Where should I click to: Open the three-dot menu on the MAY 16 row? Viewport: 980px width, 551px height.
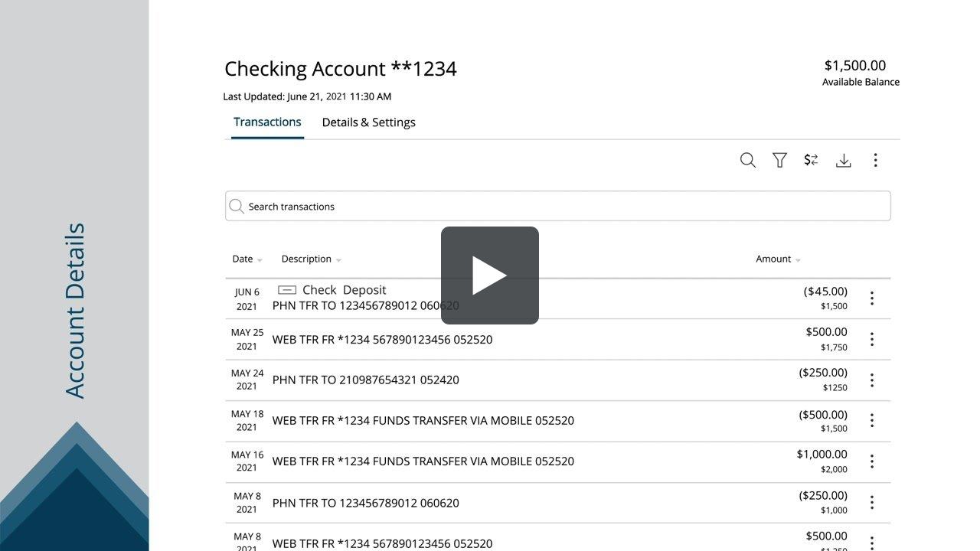(871, 461)
